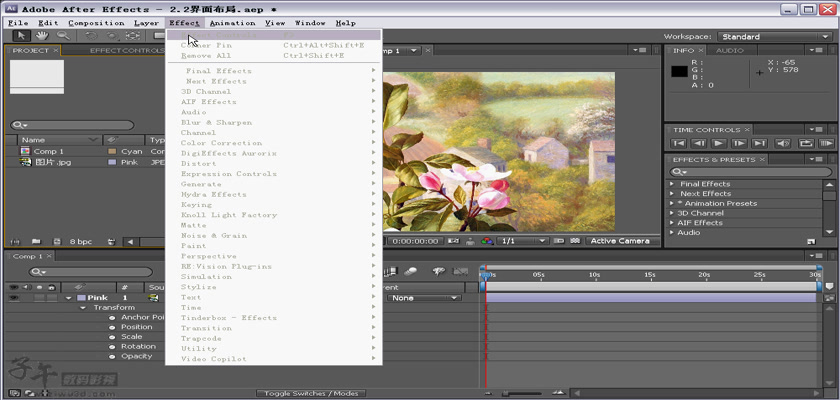This screenshot has width=840, height=400.
Task: Click the 8 bpc color depth button
Action: coord(80,242)
